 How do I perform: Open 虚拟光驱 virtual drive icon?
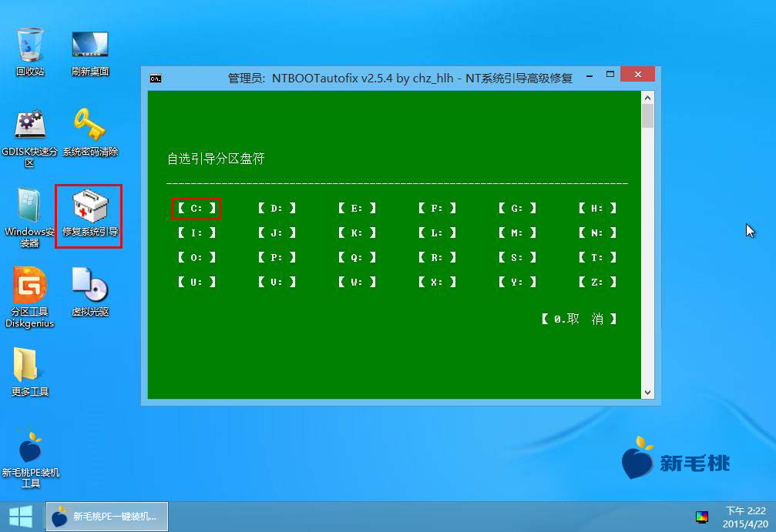click(90, 293)
